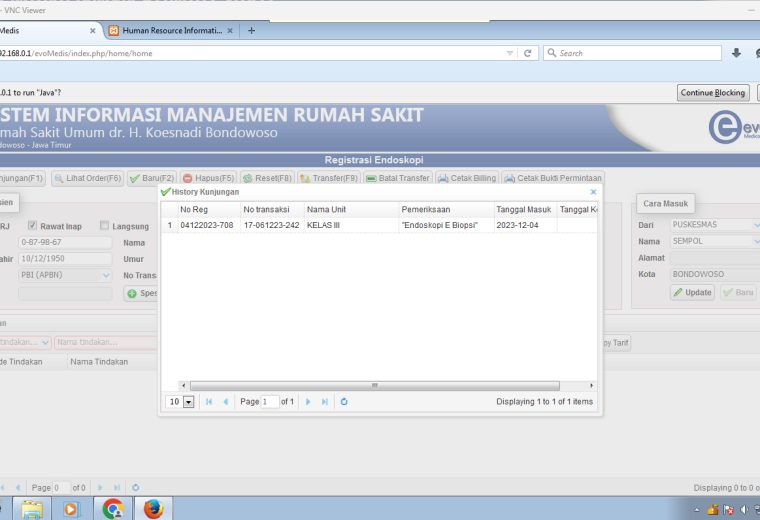Refresh the bottom main grid pager
The width and height of the screenshot is (760, 520).
pyautogui.click(x=136, y=488)
